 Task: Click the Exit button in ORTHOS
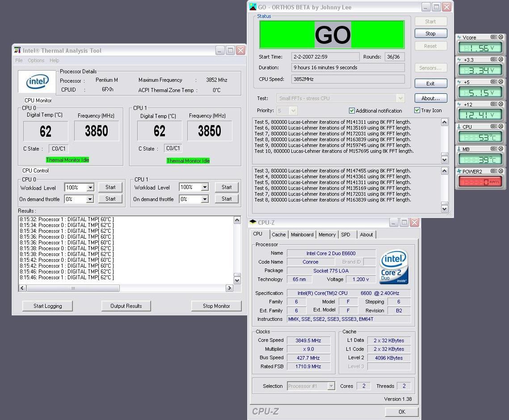click(x=430, y=84)
